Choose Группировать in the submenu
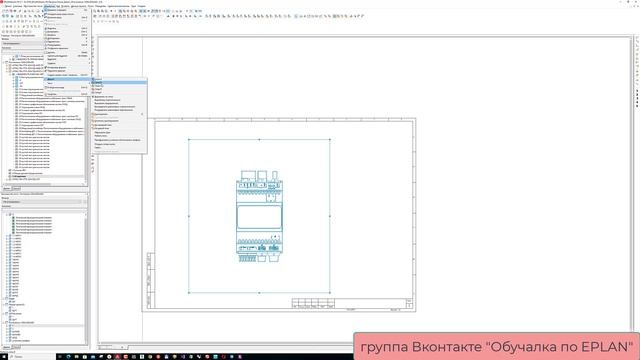The image size is (640, 360). (x=119, y=114)
